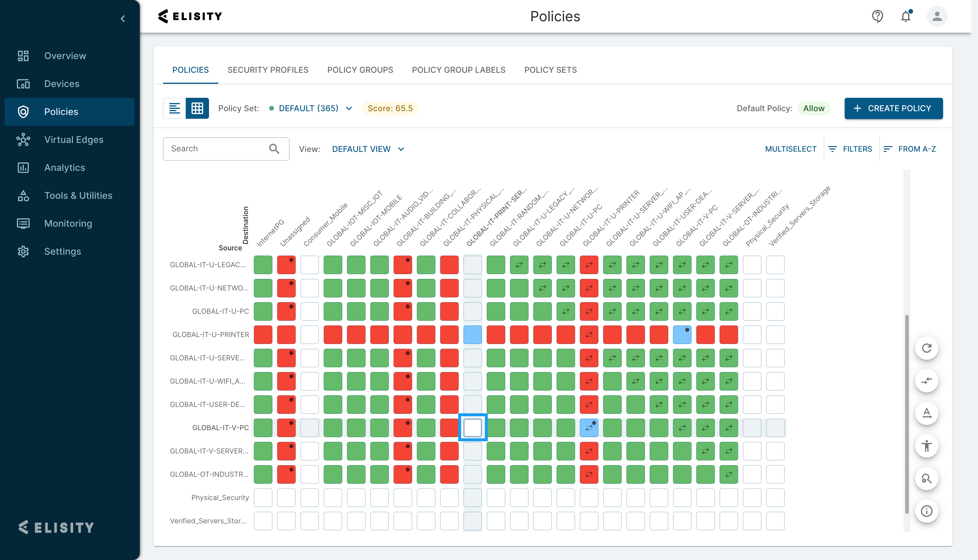Image resolution: width=978 pixels, height=560 pixels.
Task: Open the FILTERS panel
Action: [x=850, y=149]
